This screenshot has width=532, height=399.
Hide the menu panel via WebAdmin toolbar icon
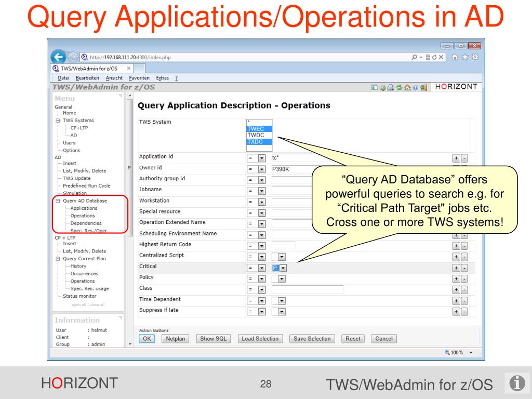click(374, 87)
